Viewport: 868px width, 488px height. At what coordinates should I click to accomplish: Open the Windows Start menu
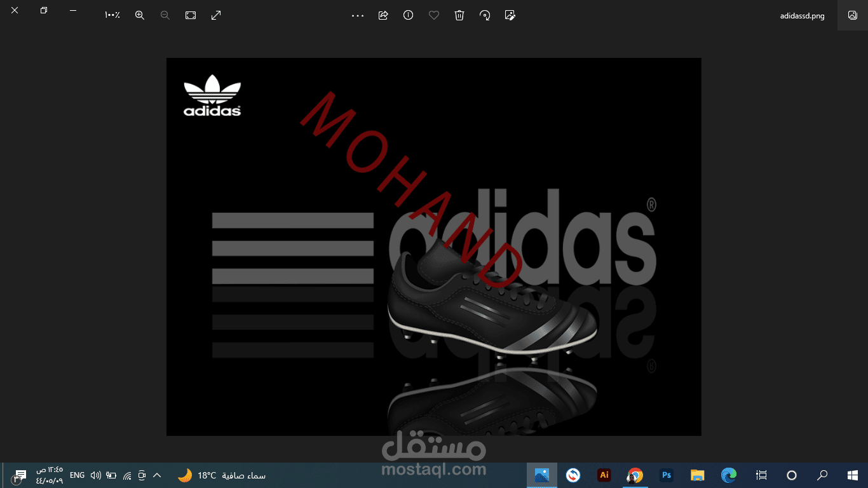coord(853,475)
